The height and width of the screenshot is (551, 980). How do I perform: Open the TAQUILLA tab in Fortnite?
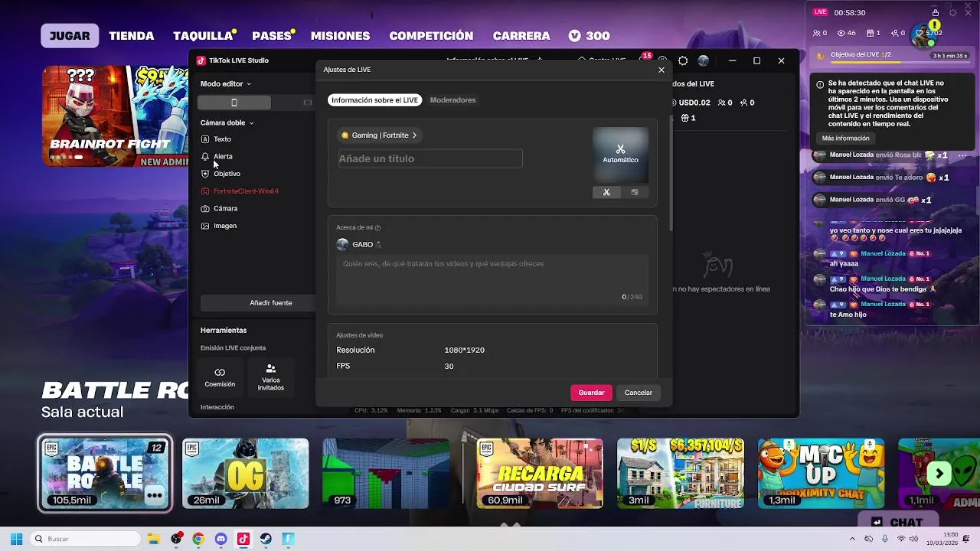(204, 36)
